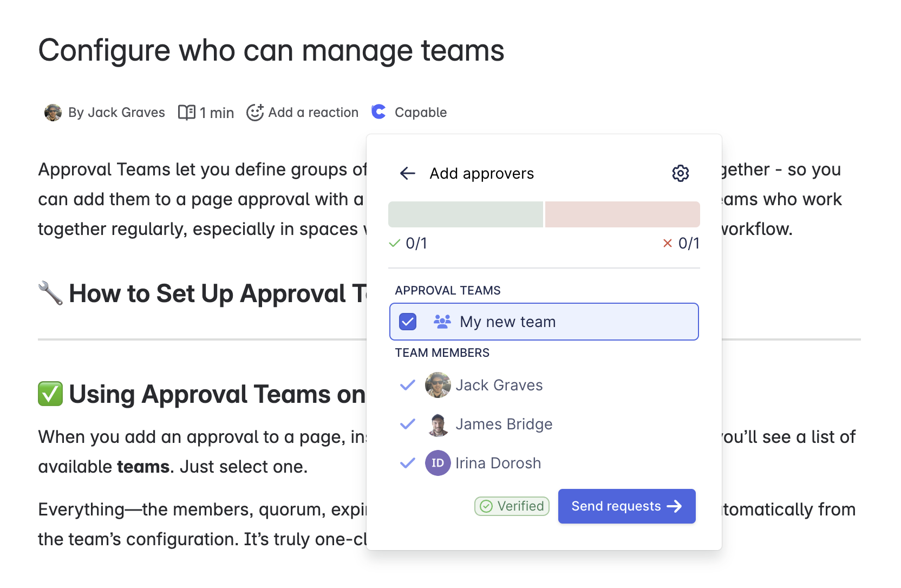Click the add reaction smiley icon
This screenshot has height=588, width=901.
coord(255,112)
